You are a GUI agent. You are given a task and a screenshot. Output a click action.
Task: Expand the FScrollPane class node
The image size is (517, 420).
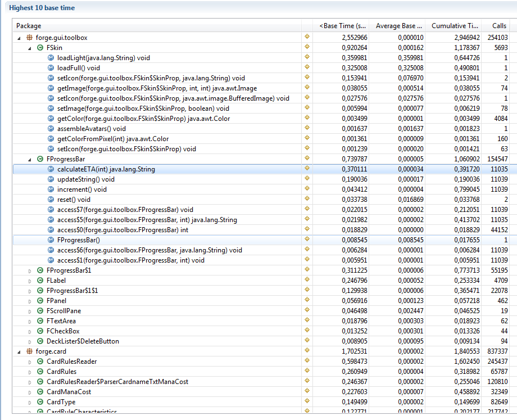30,311
